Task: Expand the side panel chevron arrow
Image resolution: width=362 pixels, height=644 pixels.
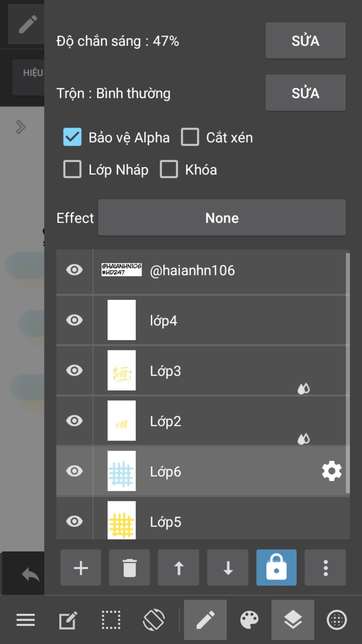Action: [21, 127]
